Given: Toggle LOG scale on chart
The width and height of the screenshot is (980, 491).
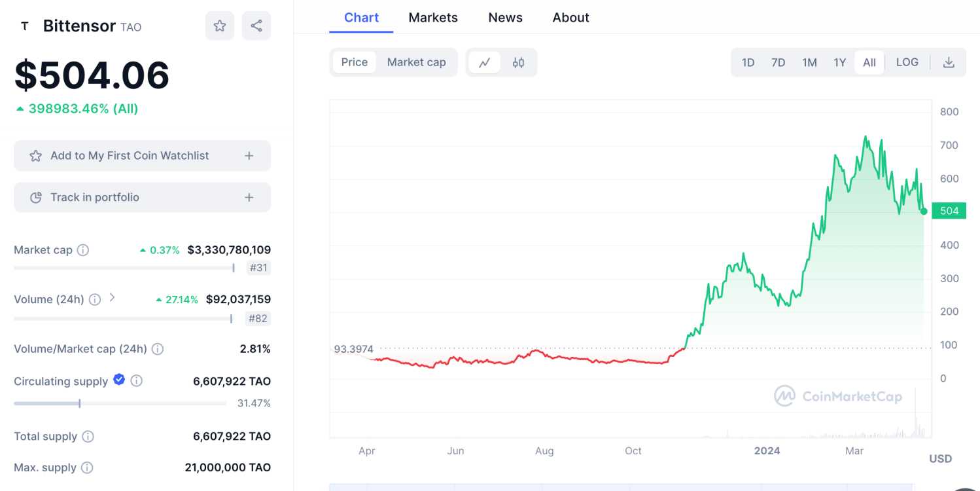Looking at the screenshot, I should (907, 62).
